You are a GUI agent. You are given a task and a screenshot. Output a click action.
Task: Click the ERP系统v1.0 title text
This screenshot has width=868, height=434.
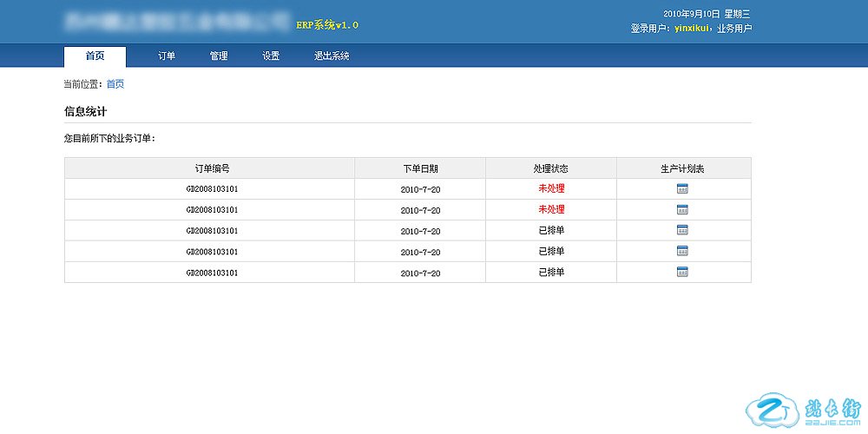[327, 25]
